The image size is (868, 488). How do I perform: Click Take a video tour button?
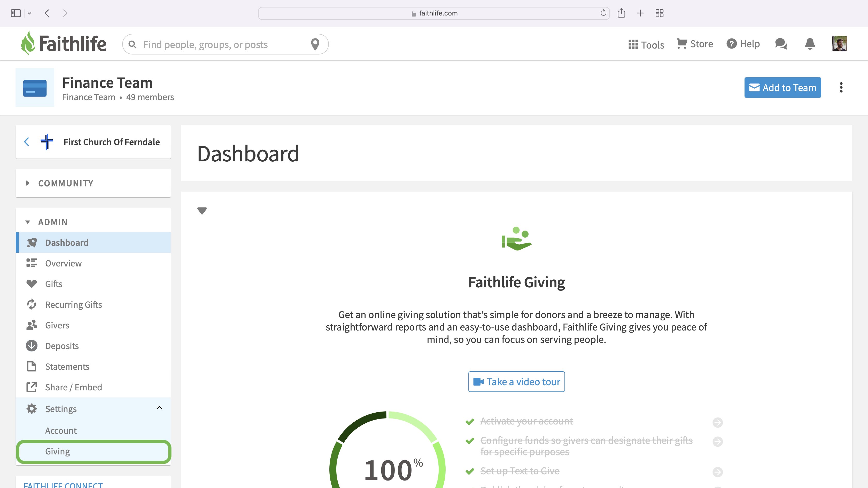(516, 382)
